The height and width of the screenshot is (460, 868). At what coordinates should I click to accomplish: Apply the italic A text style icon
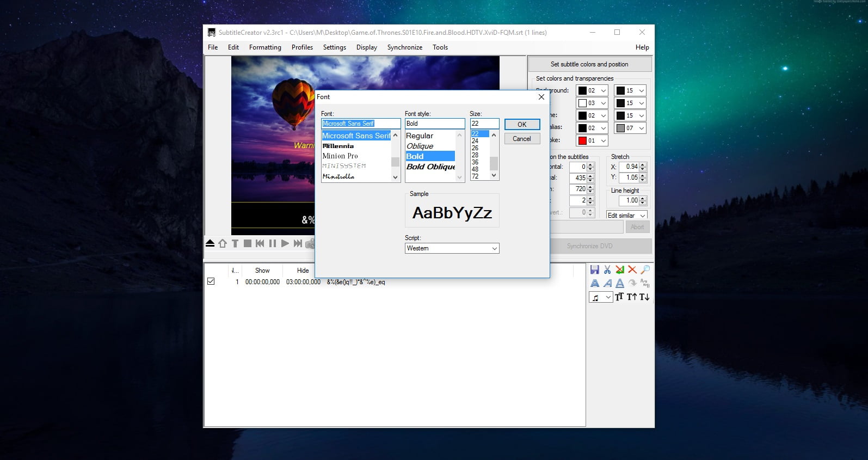coord(607,283)
